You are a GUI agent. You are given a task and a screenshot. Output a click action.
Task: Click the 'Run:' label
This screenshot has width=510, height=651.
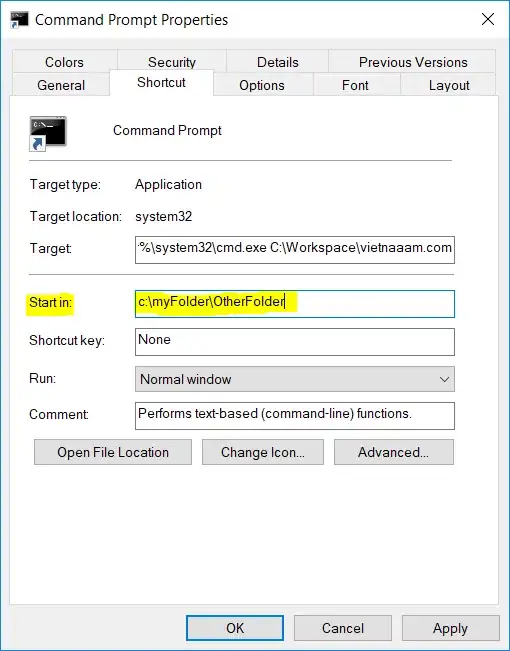[42, 378]
